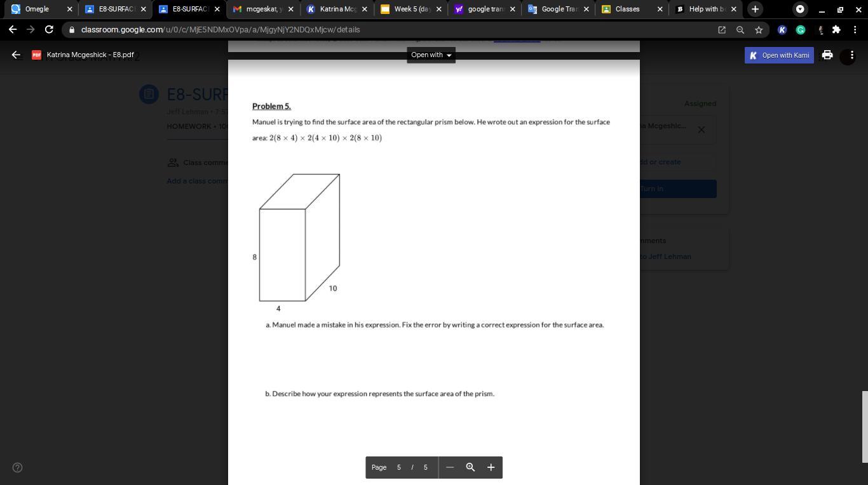Click the Assigned status label
Viewport: 868px width, 485px height.
click(700, 103)
